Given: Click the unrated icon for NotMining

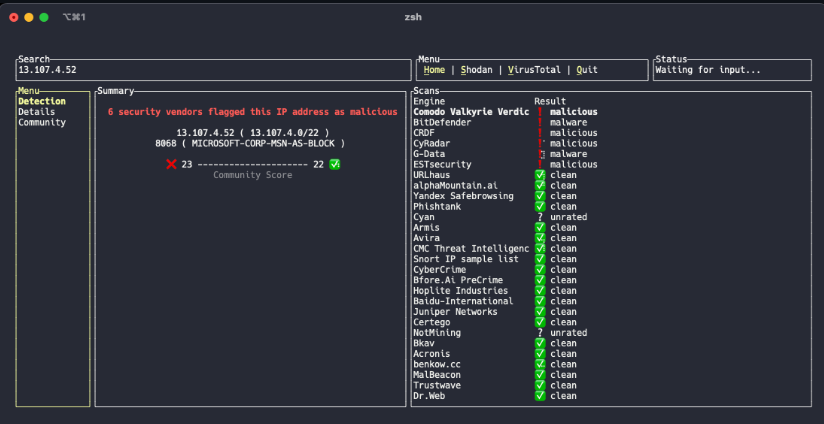Looking at the screenshot, I should 540,333.
